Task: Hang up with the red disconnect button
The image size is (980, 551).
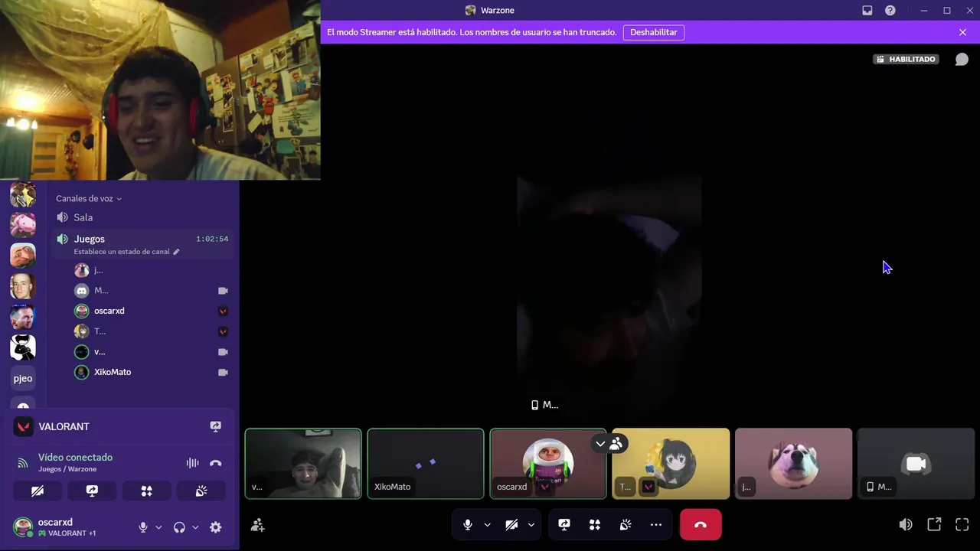Action: click(701, 525)
